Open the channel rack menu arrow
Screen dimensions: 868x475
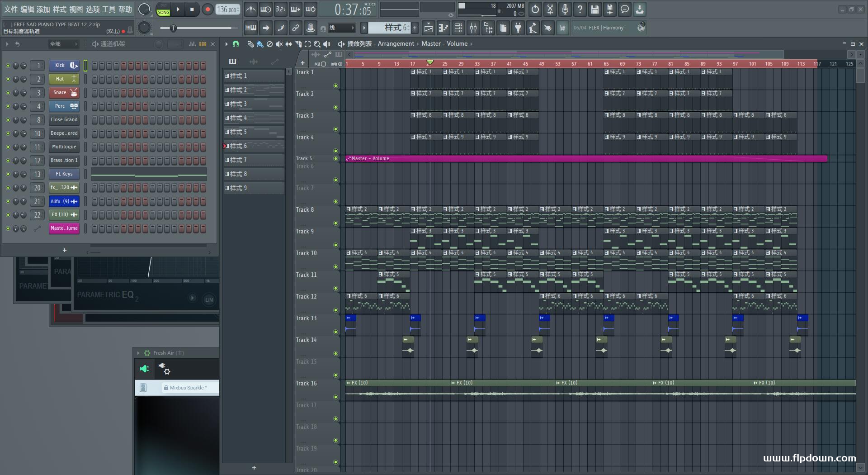[7, 44]
